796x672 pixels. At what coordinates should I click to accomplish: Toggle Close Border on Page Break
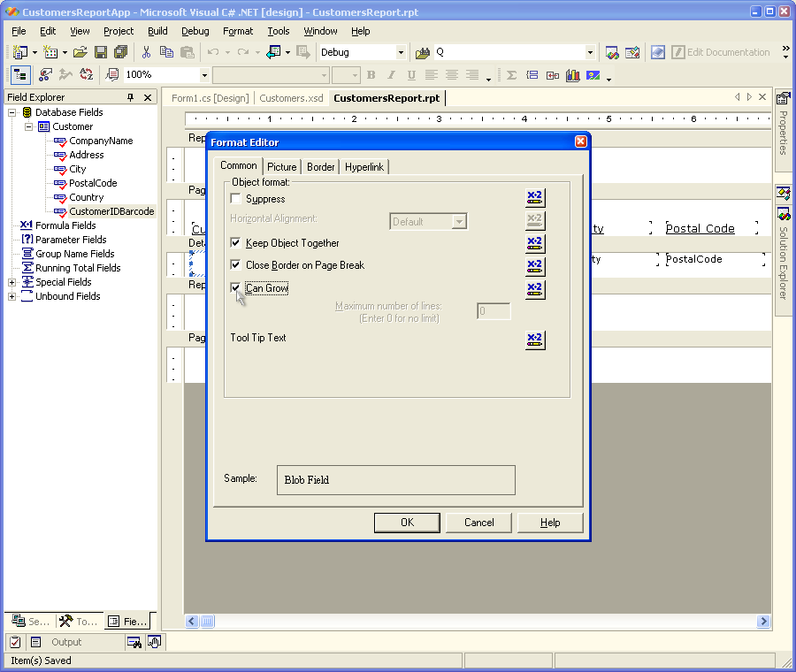click(x=235, y=265)
